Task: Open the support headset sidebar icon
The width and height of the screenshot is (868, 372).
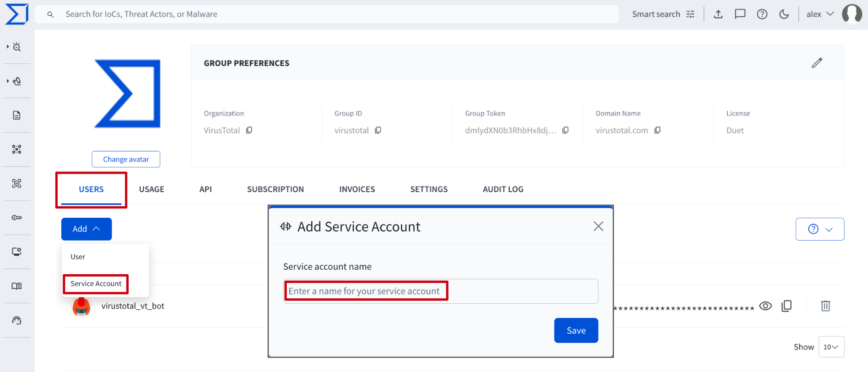Action: tap(17, 320)
